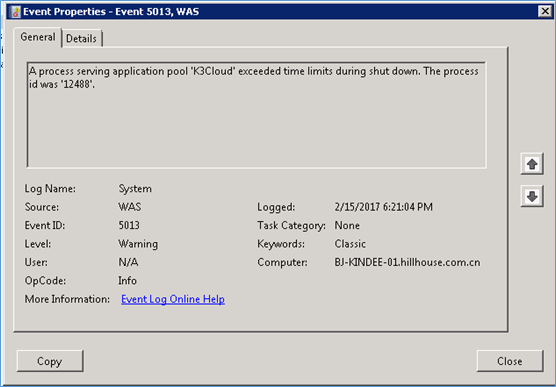Click the Computer name BJ-KINDEE-01.hillhouse.com.cn
The image size is (556, 387).
(x=407, y=262)
